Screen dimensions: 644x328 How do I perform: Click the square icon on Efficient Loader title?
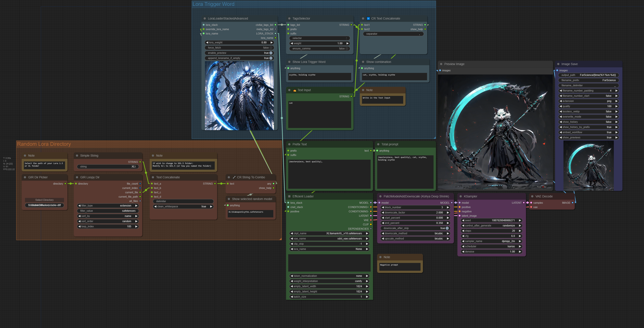(x=290, y=197)
